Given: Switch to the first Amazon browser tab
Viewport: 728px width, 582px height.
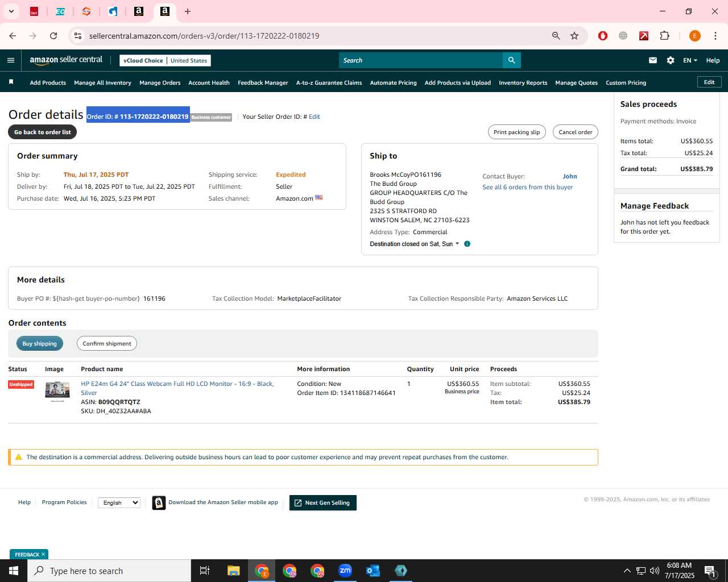Looking at the screenshot, I should coord(139,11).
